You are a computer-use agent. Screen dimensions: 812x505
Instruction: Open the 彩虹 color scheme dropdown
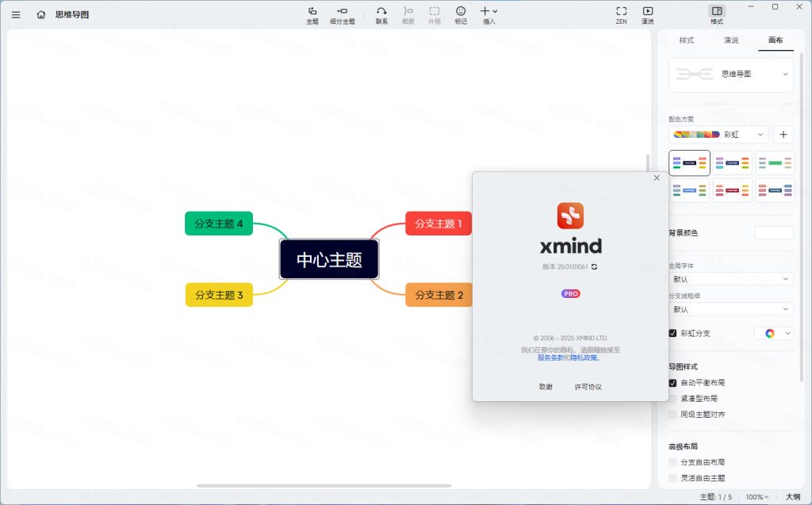click(718, 135)
